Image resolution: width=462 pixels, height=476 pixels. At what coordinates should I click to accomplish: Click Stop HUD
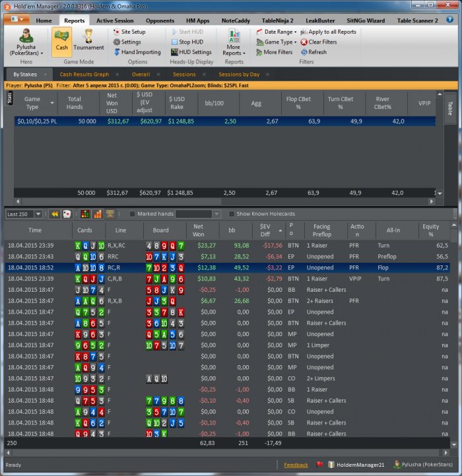pyautogui.click(x=187, y=42)
